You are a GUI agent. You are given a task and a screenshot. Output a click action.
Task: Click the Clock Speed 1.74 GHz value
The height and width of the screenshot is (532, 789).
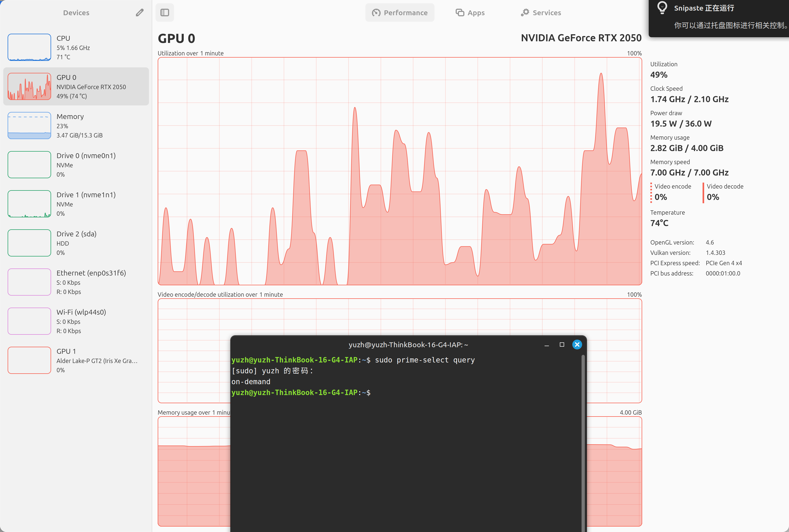(689, 99)
